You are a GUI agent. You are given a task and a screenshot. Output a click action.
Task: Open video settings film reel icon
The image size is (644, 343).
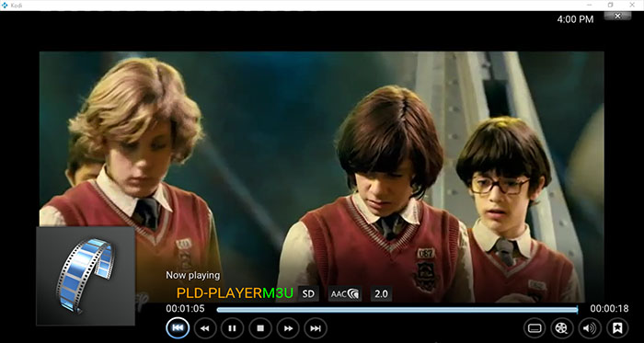(562, 328)
